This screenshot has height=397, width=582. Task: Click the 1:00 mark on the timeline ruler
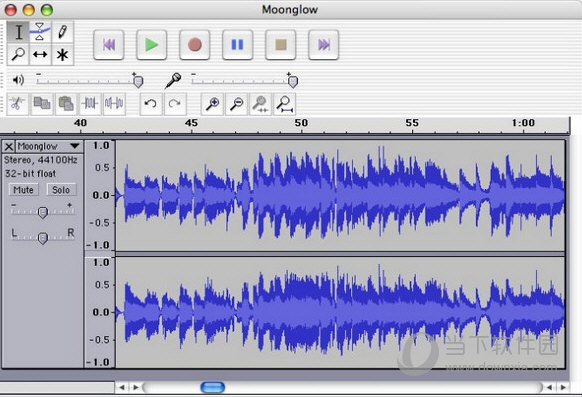click(x=523, y=123)
